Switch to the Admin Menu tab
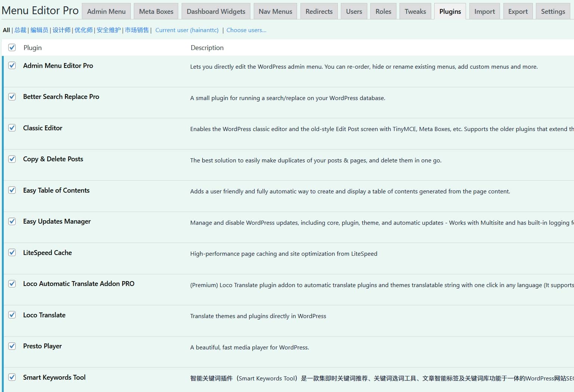This screenshot has height=392, width=574. coord(106,12)
